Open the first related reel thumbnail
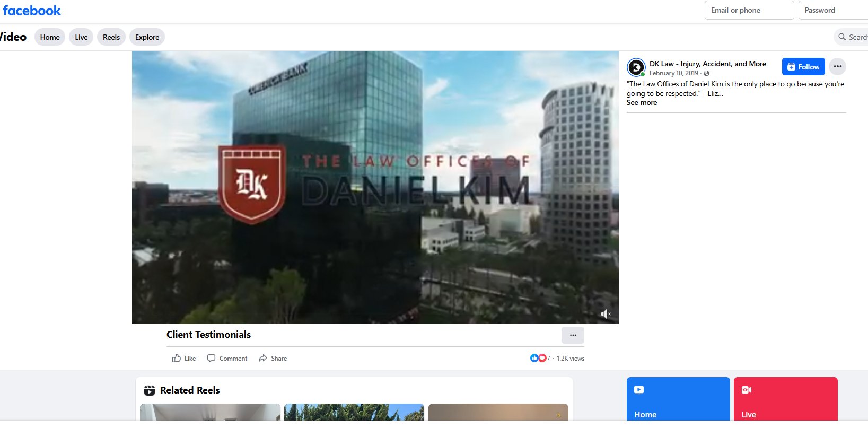Screen dimensions: 868x428 [210, 412]
